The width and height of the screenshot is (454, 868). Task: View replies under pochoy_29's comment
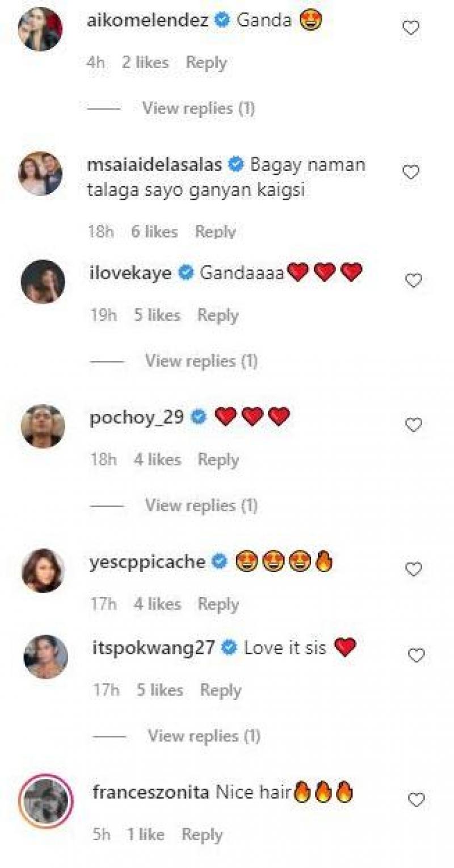201,505
